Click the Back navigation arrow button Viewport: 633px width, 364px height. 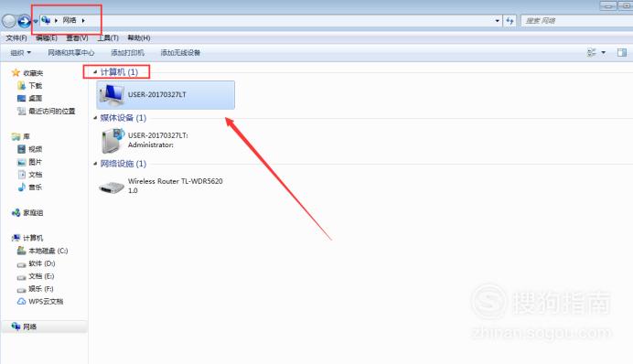tap(9, 21)
